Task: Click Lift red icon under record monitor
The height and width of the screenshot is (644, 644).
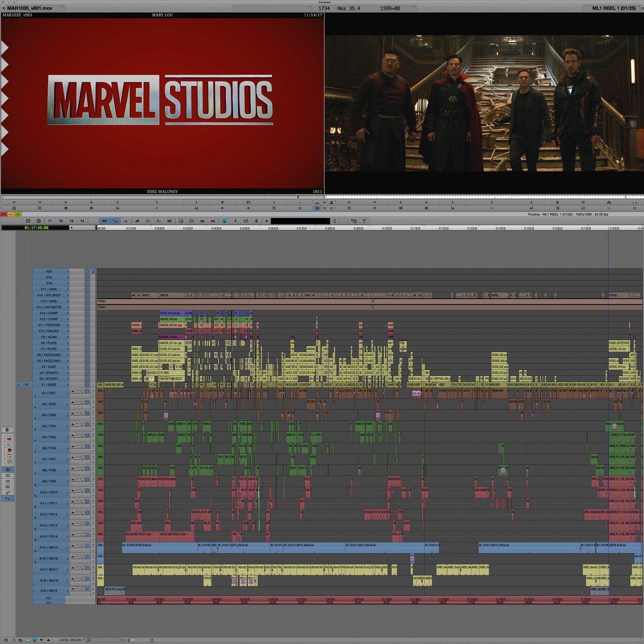Action: tap(609, 202)
